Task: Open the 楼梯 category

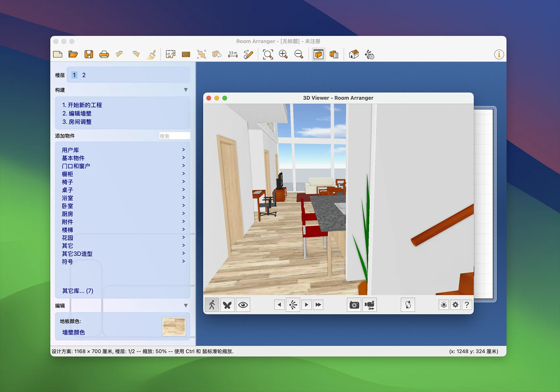Action: (123, 230)
